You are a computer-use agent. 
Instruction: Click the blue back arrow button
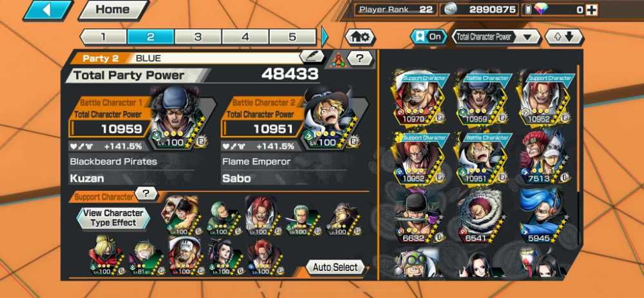tap(48, 10)
